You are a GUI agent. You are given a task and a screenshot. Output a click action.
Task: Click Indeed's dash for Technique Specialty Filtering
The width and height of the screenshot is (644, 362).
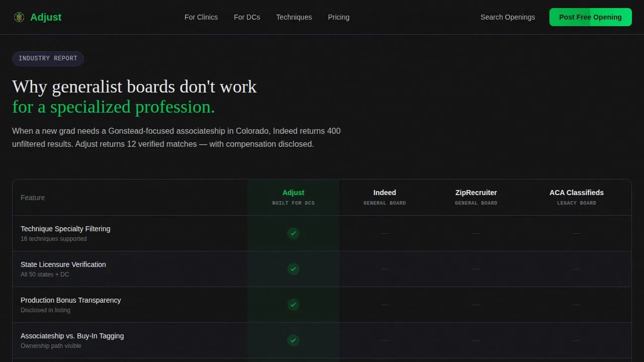coord(384,233)
